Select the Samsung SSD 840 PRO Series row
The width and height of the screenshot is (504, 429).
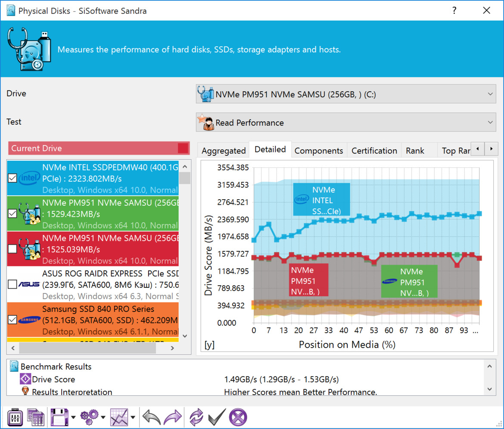pyautogui.click(x=93, y=320)
